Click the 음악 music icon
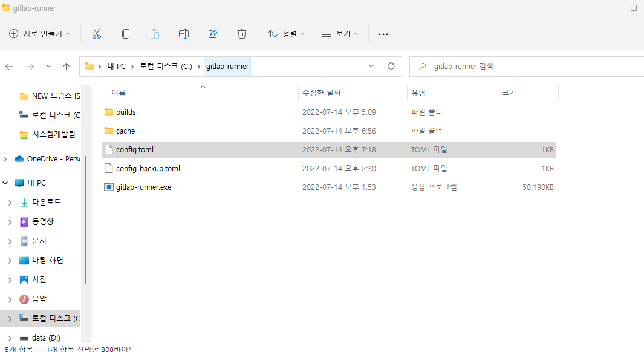Viewport: 644px width, 352px height. tap(24, 299)
